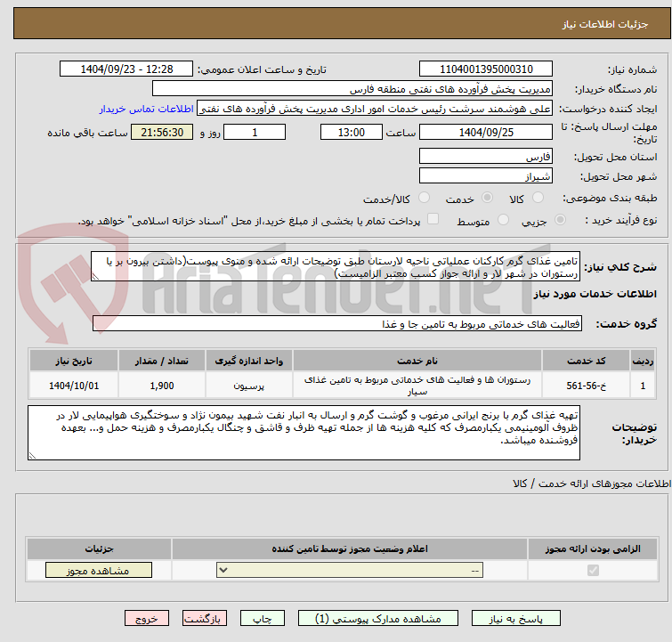Click the شرح کلی نیاز text area
672x642 pixels.
(336, 267)
